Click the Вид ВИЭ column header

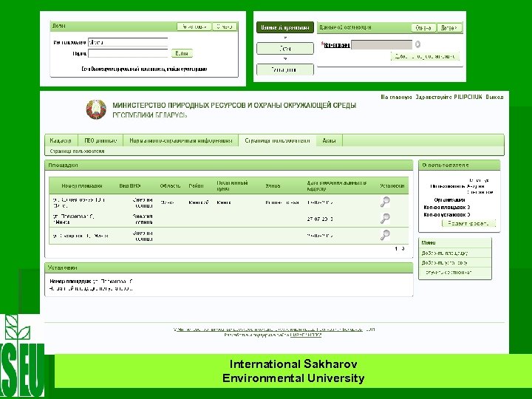[x=130, y=186]
